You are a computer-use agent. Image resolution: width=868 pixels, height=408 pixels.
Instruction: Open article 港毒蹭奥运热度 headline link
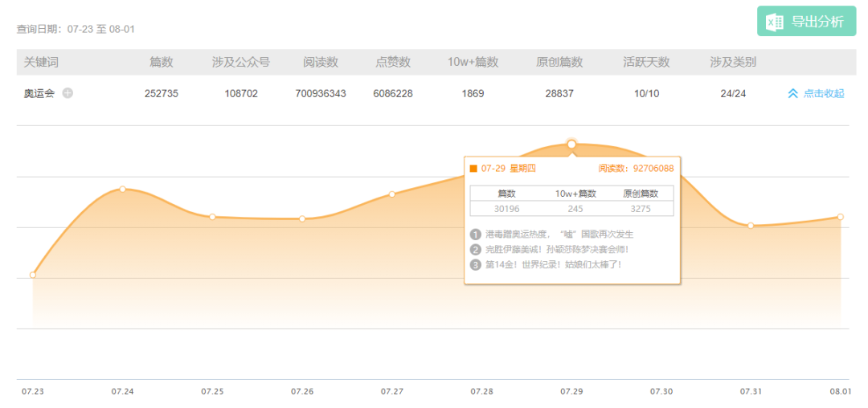tap(559, 235)
